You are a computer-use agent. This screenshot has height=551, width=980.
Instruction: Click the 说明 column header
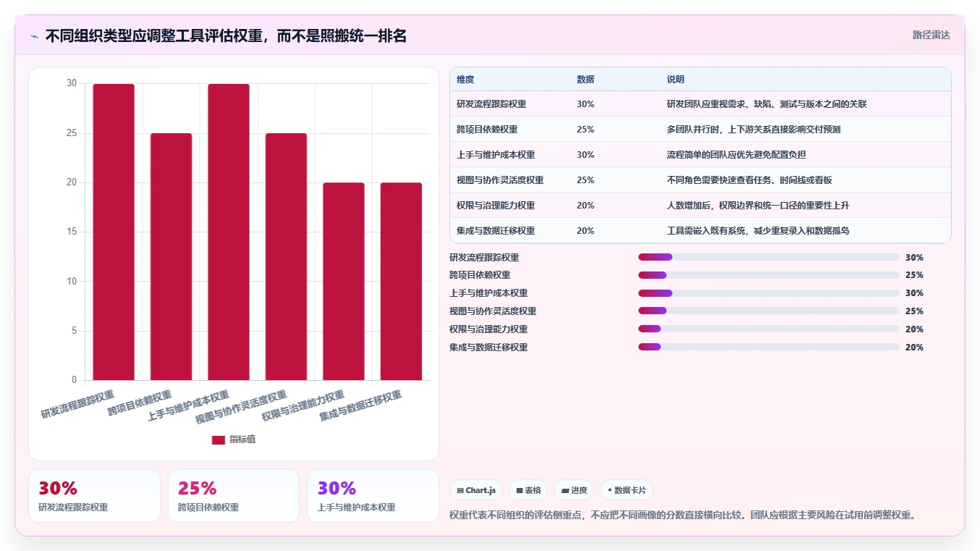[675, 79]
